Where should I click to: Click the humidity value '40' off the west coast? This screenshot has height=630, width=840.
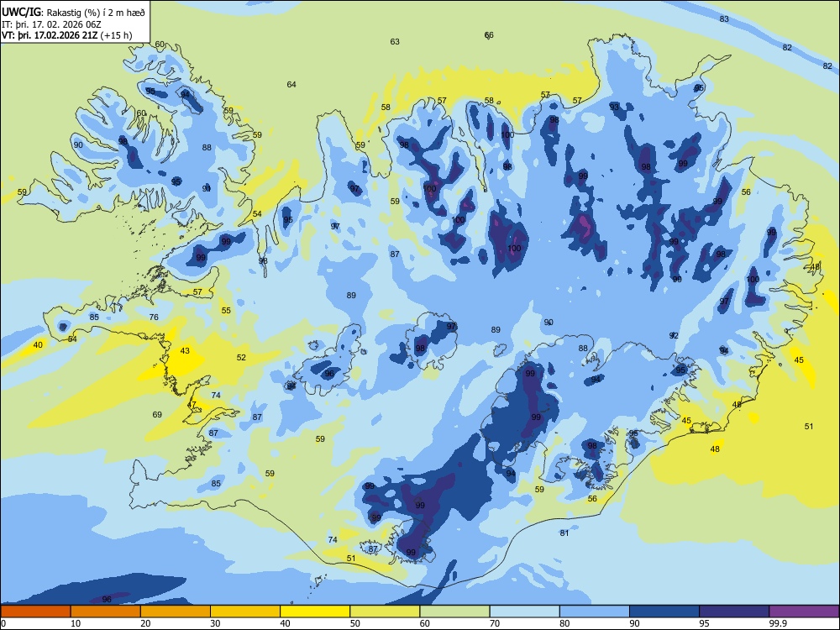coord(38,344)
